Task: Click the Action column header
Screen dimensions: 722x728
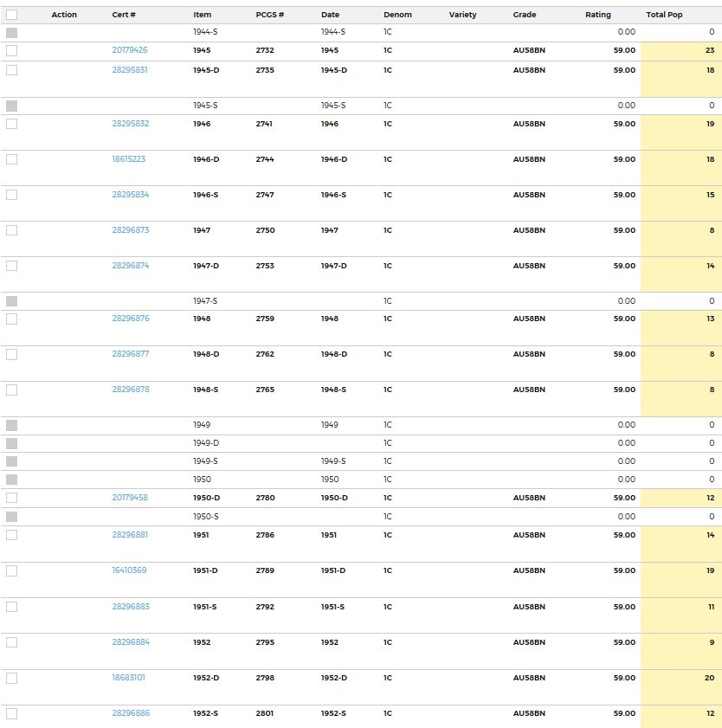Action: tap(64, 15)
